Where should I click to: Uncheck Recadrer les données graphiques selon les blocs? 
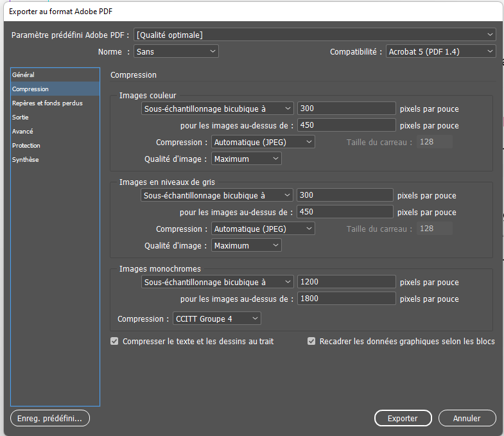coord(311,342)
